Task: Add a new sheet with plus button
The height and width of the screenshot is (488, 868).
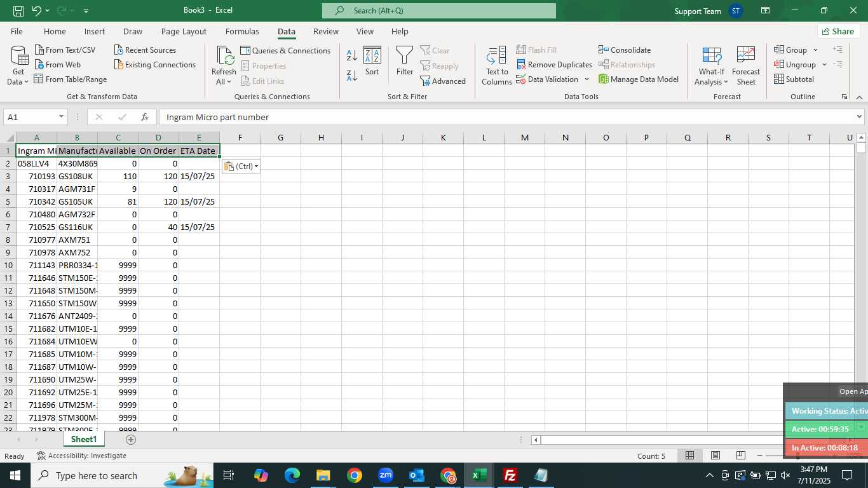Action: (131, 439)
